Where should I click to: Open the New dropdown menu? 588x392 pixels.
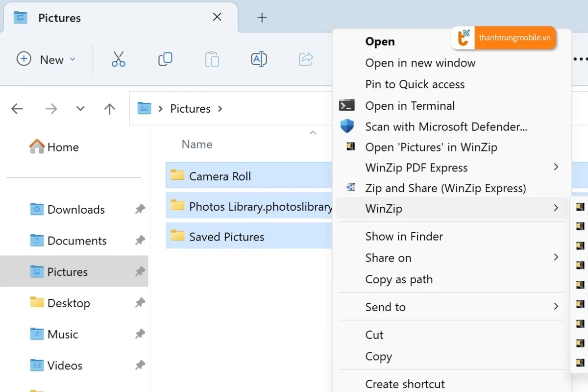(x=47, y=60)
